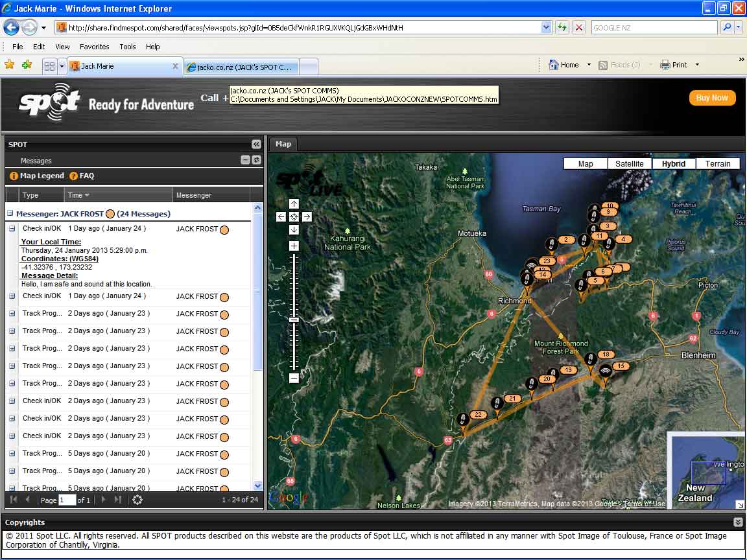
Task: Pan the map left with the arrow
Action: point(281,216)
